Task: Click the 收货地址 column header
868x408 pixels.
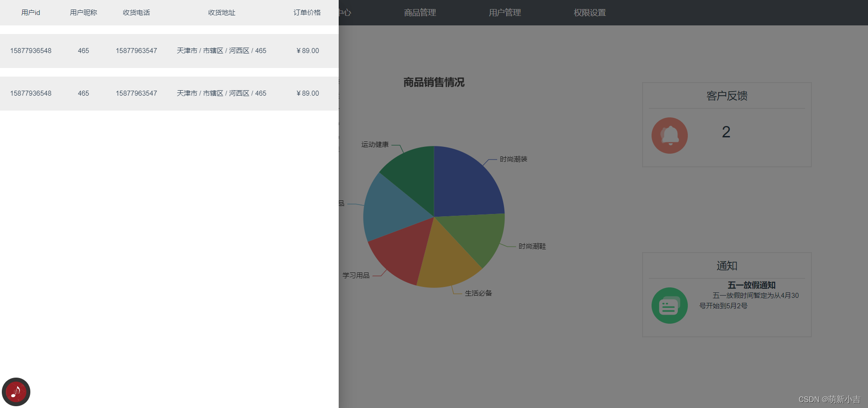Action: point(222,13)
